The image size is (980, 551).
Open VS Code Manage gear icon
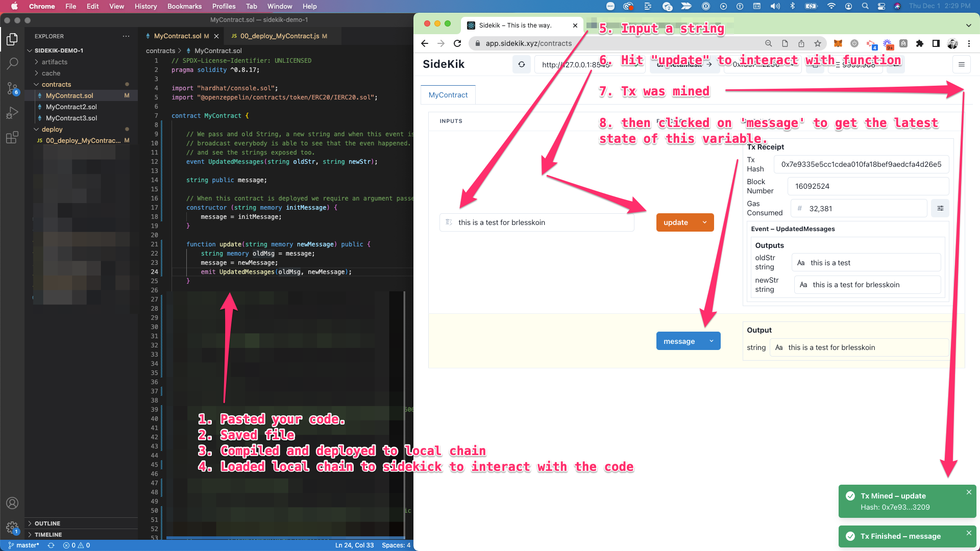[x=12, y=528]
